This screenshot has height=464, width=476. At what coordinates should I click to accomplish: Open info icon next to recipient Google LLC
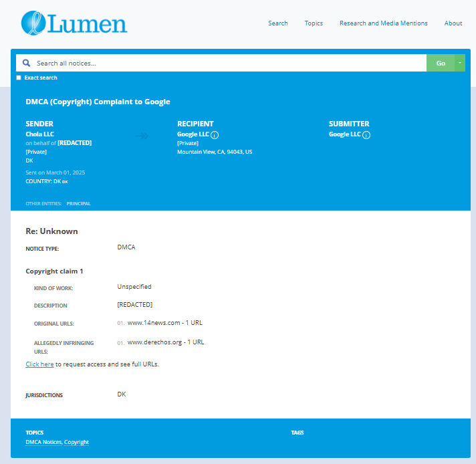(x=215, y=135)
